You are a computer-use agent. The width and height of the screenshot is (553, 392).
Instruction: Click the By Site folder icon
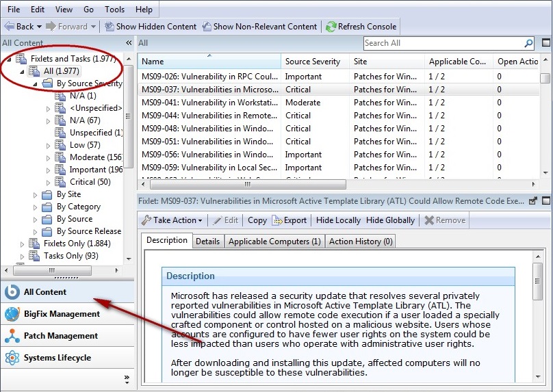tap(47, 194)
